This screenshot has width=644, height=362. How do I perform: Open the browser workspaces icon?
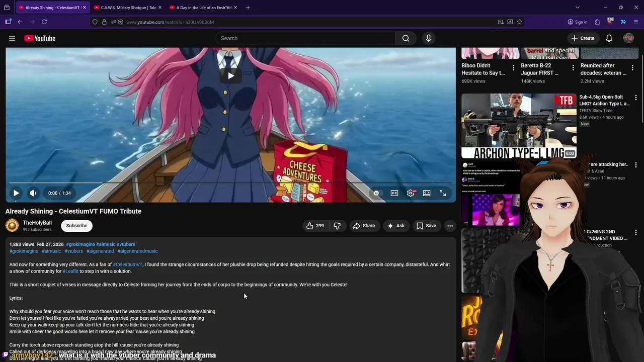click(8, 22)
